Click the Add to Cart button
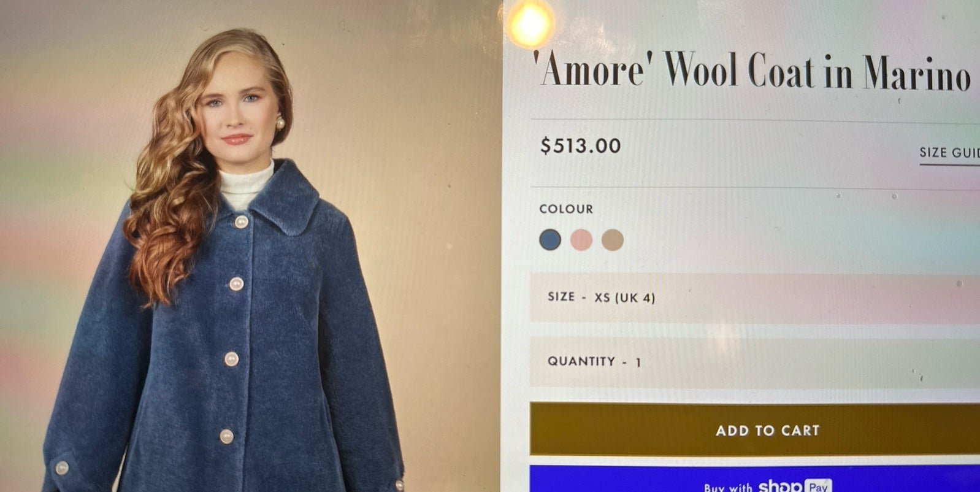980x492 pixels. [x=755, y=429]
